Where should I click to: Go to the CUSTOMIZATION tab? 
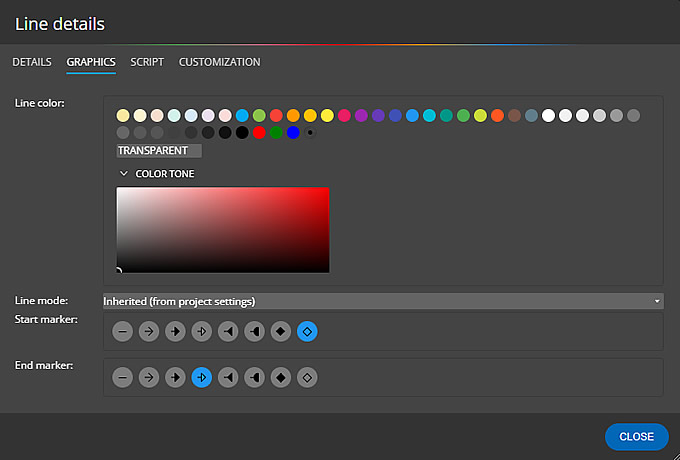click(219, 62)
